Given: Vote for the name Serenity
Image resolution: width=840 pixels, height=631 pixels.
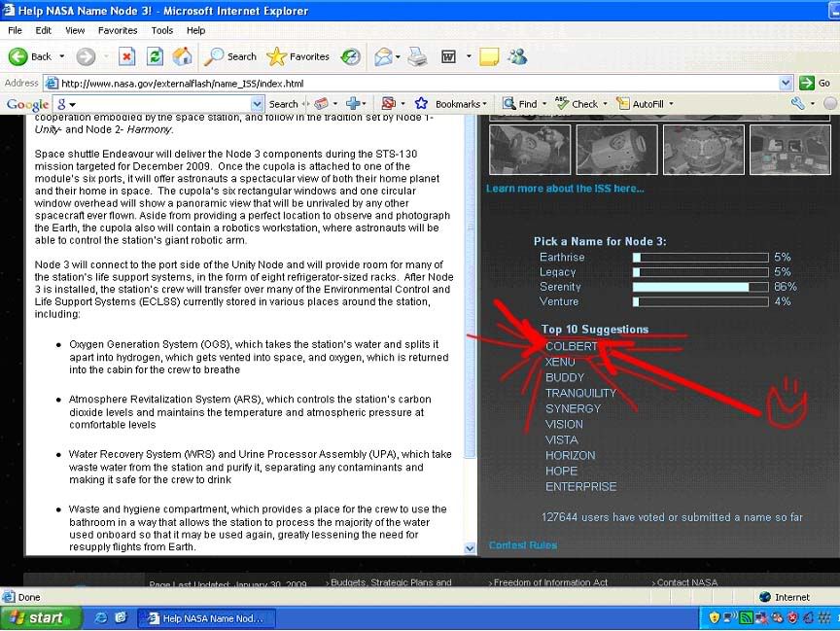Looking at the screenshot, I should (560, 287).
